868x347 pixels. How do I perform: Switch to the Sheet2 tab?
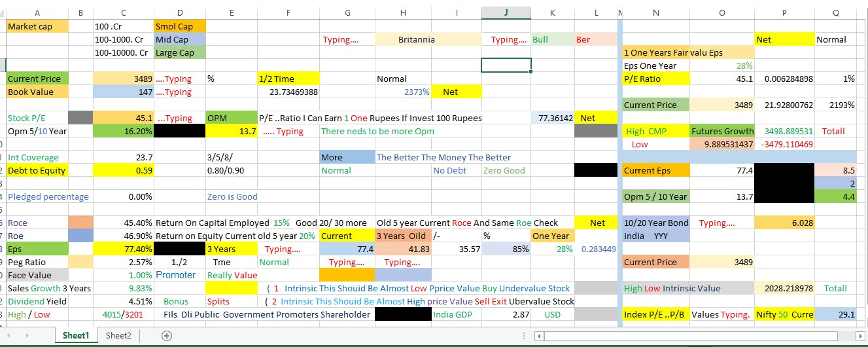[x=118, y=336]
